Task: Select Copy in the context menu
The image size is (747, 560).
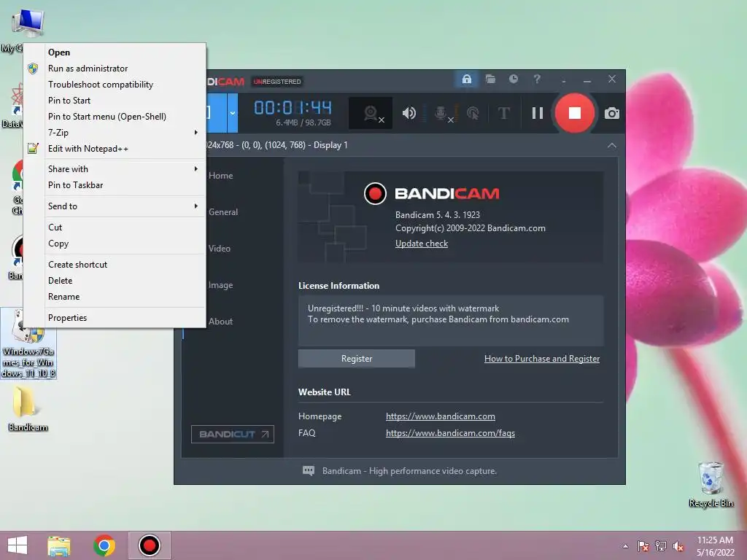Action: 115,244
